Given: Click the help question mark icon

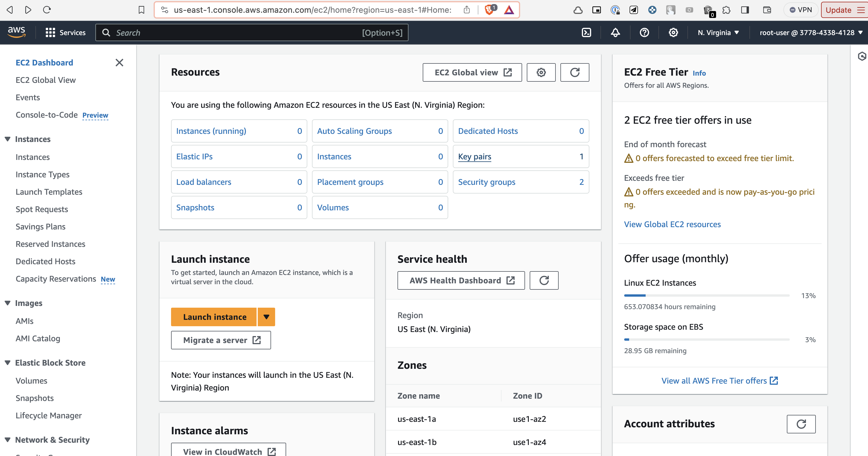Looking at the screenshot, I should (x=644, y=33).
